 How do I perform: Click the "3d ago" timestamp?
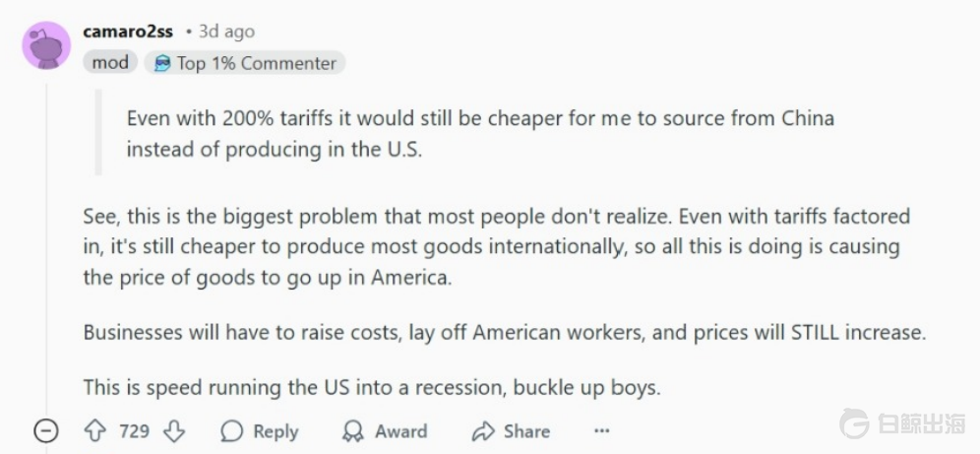pos(226,32)
